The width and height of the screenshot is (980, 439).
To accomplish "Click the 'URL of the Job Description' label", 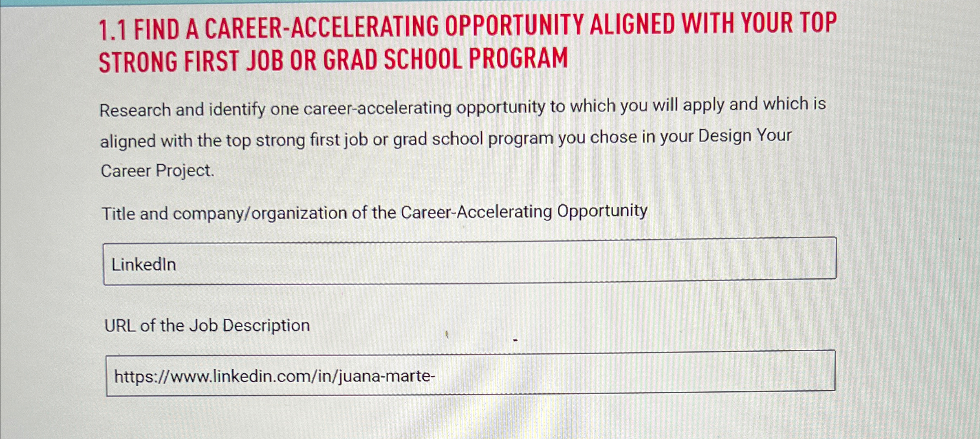I will coord(207,325).
